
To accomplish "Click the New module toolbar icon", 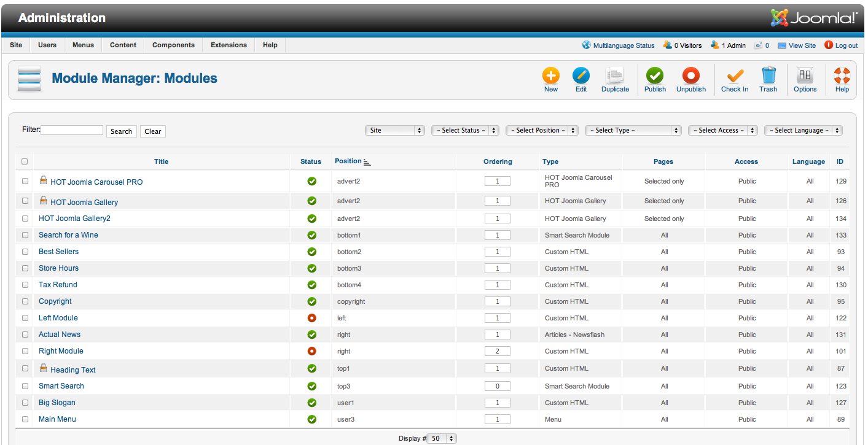I will point(551,75).
